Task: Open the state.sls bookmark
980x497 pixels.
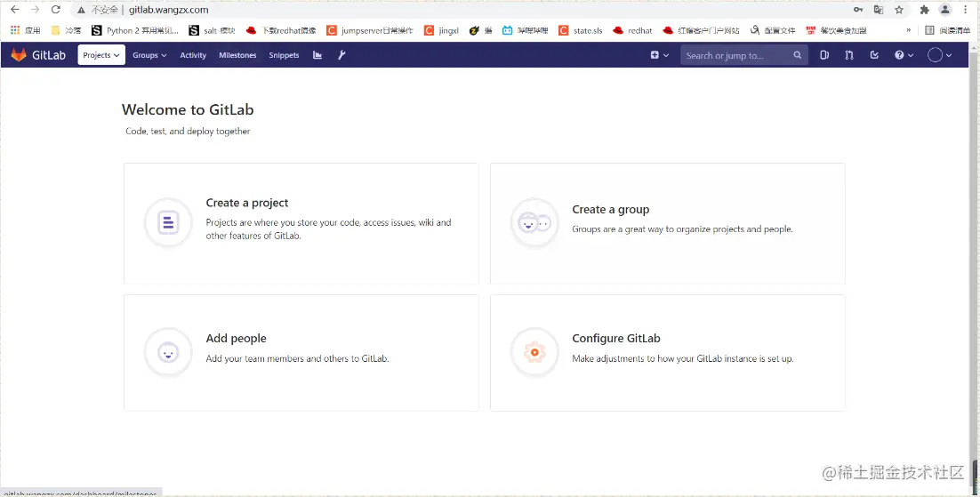Action: (x=581, y=30)
